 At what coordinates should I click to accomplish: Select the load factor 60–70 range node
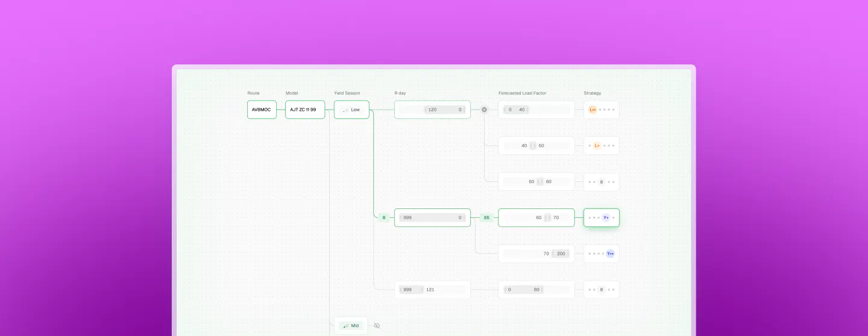pos(536,217)
